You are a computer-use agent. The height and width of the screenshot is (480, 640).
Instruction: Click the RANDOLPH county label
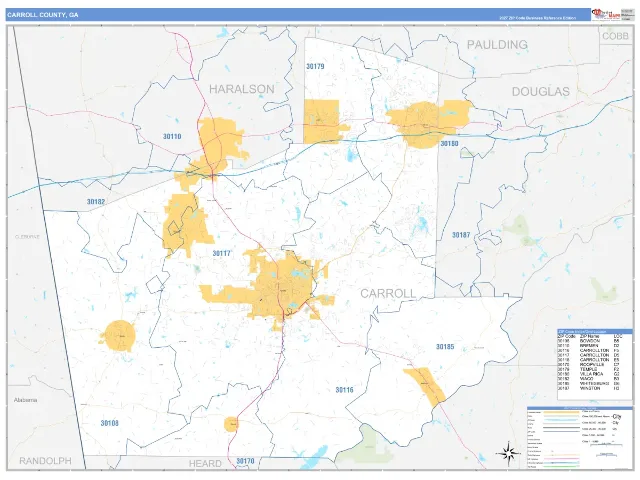click(x=45, y=461)
